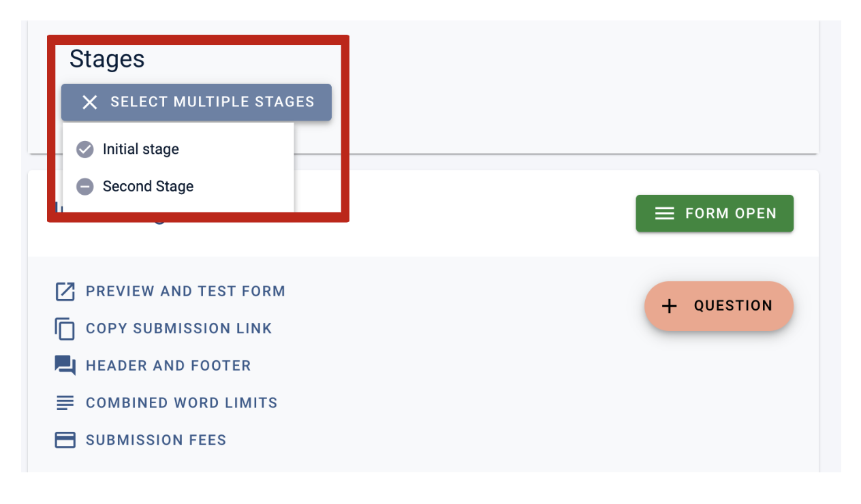Click the lines icon beside Combined Word Limits
This screenshot has width=861, height=504.
tap(65, 403)
